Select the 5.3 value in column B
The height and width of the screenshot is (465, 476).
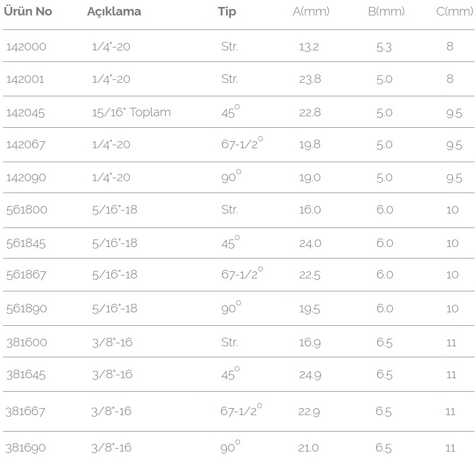(384, 47)
